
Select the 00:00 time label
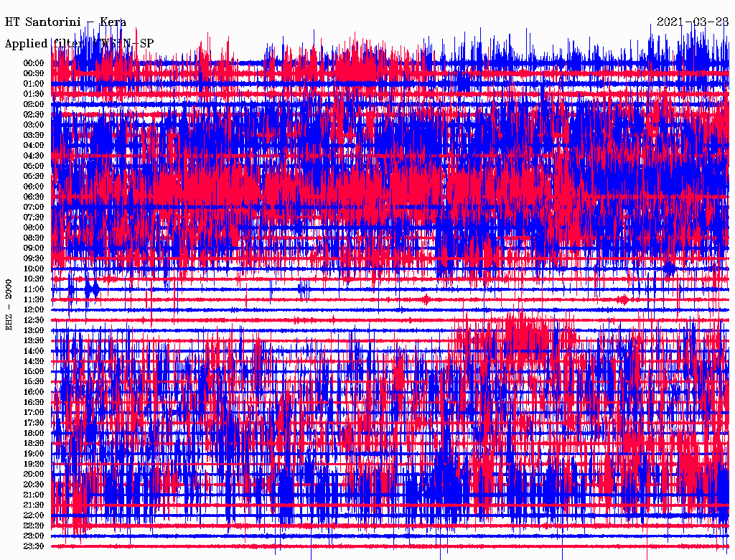pyautogui.click(x=34, y=63)
